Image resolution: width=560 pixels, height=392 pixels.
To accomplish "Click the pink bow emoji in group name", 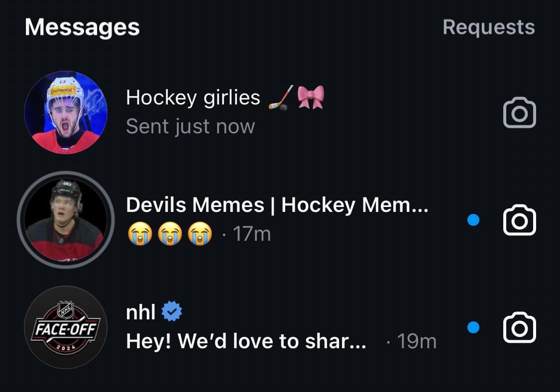I will pyautogui.click(x=311, y=97).
